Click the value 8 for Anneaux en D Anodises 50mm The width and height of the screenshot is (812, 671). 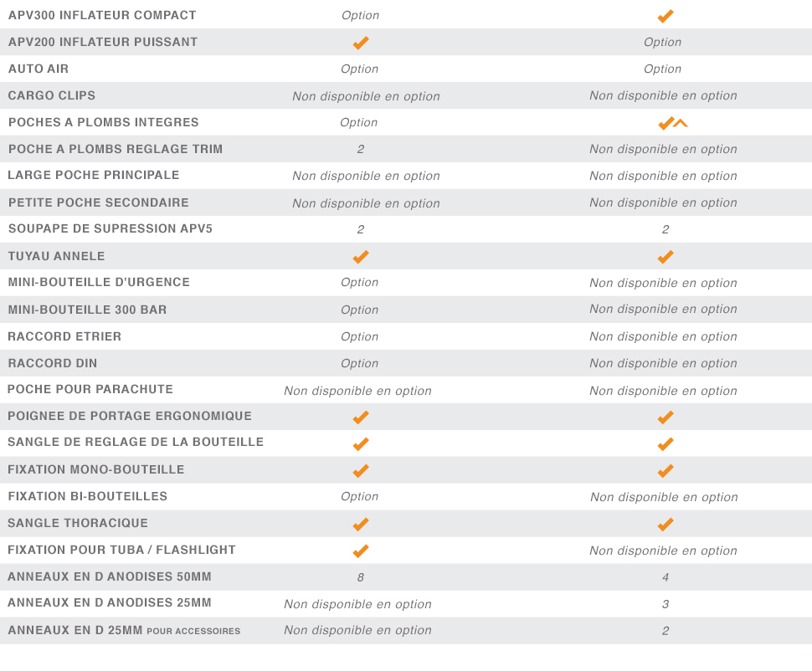361,577
